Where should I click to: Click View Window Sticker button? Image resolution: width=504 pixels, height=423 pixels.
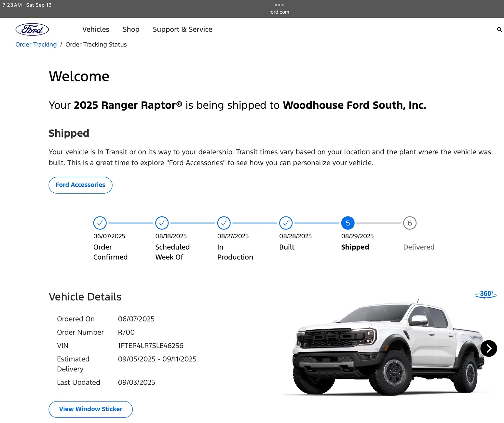pos(90,409)
